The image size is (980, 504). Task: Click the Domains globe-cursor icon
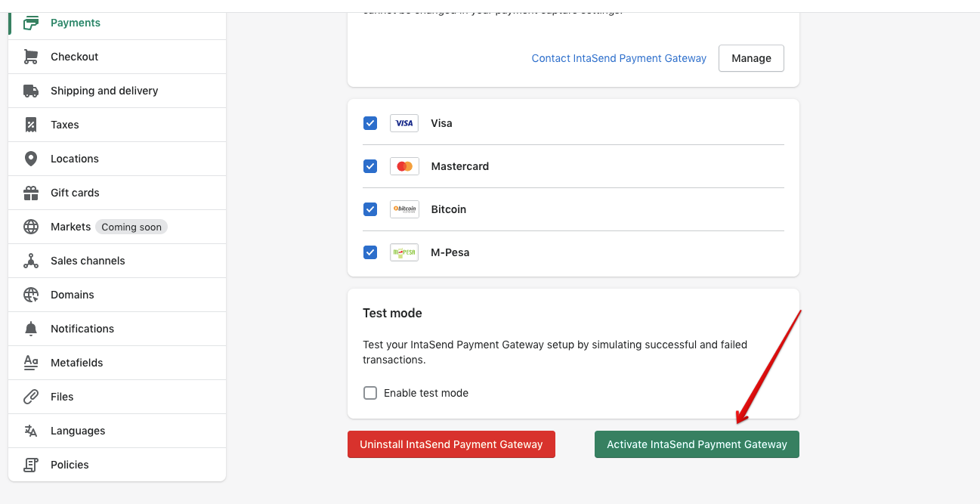tap(31, 295)
